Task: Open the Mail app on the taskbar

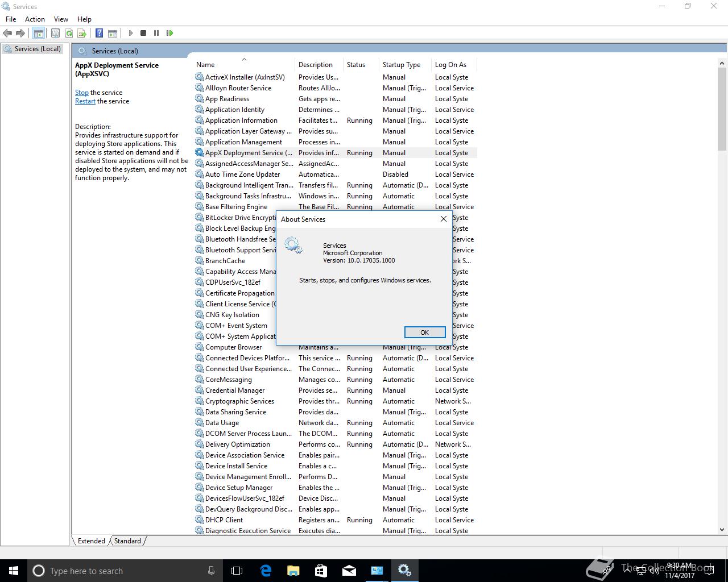Action: [x=349, y=571]
